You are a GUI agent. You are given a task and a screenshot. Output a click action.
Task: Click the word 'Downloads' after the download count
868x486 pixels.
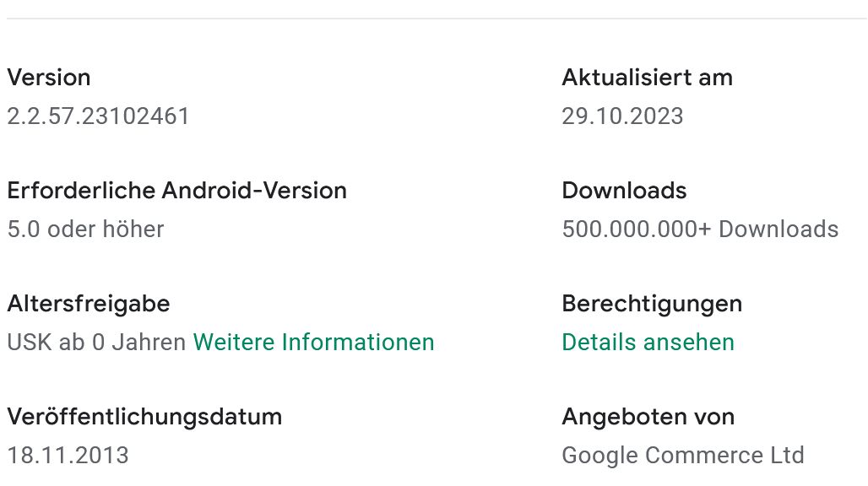click(x=778, y=229)
